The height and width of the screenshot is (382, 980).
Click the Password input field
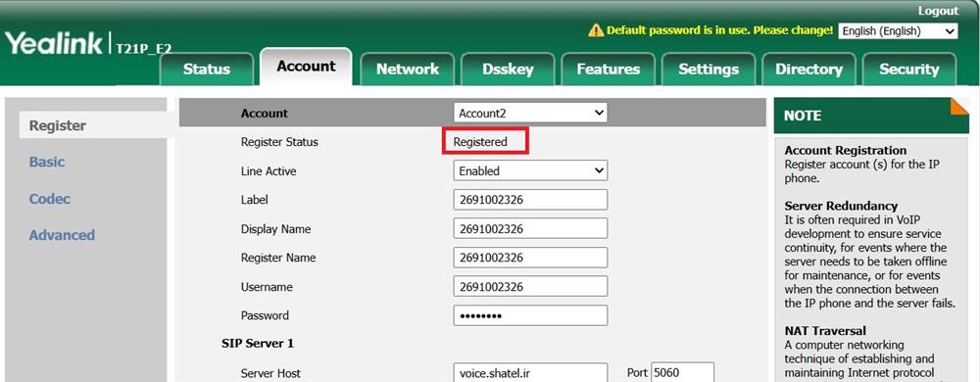[530, 315]
